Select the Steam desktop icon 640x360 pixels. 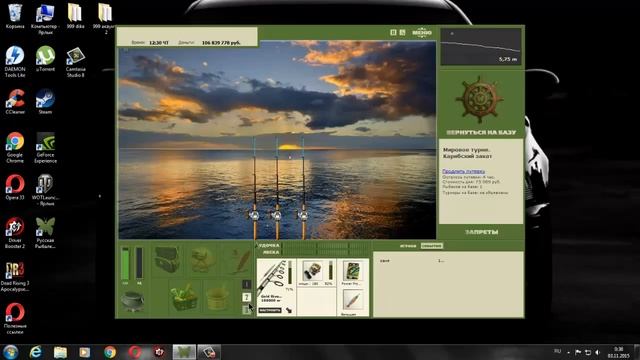tap(45, 102)
